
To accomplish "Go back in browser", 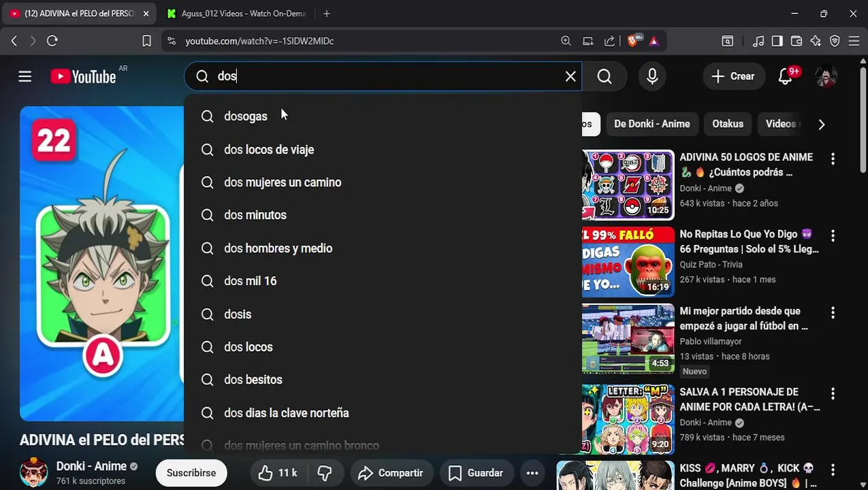I will [x=14, y=41].
